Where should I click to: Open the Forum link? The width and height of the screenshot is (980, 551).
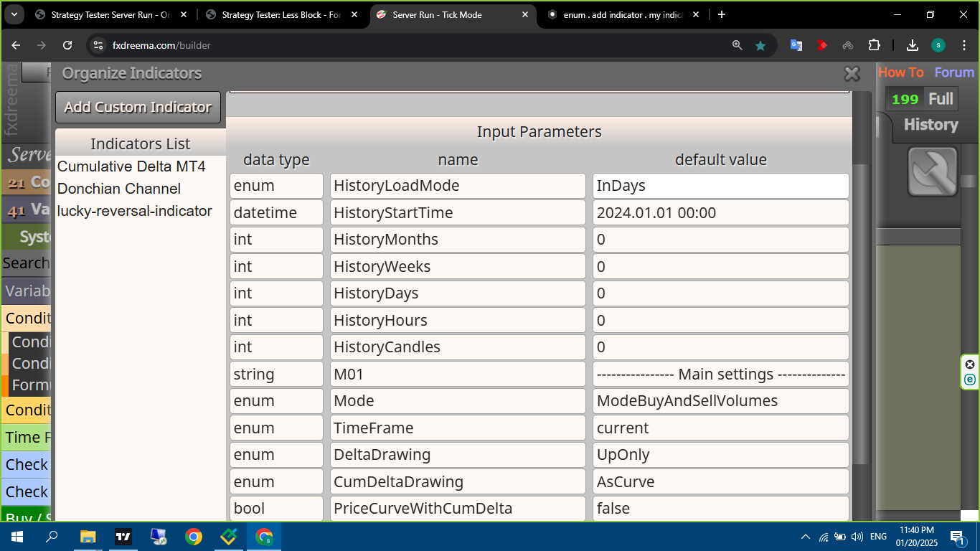(x=954, y=72)
